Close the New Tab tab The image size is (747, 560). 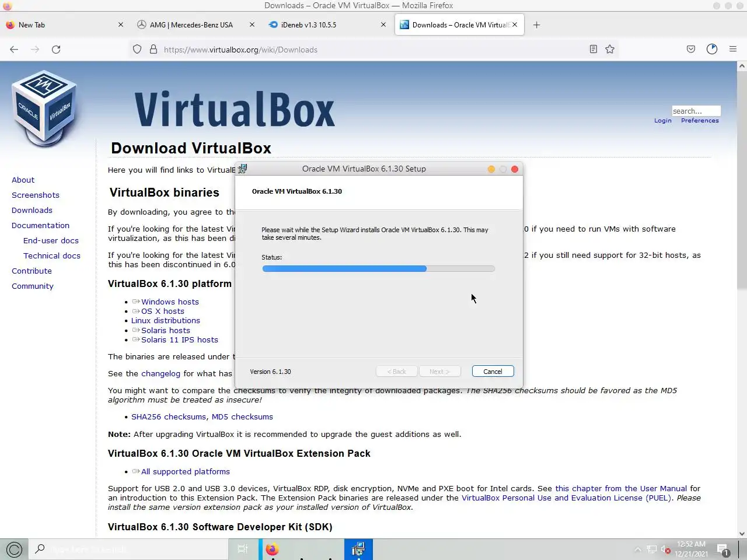tap(121, 25)
